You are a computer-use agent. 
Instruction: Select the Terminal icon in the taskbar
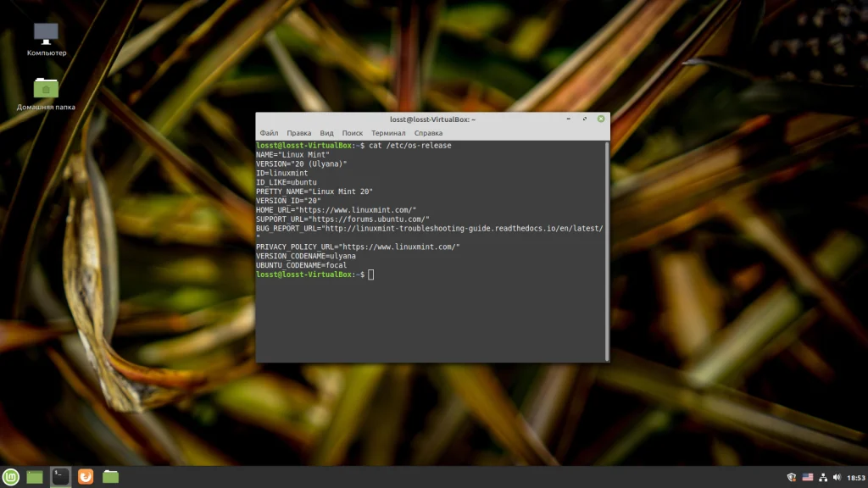[x=60, y=476]
